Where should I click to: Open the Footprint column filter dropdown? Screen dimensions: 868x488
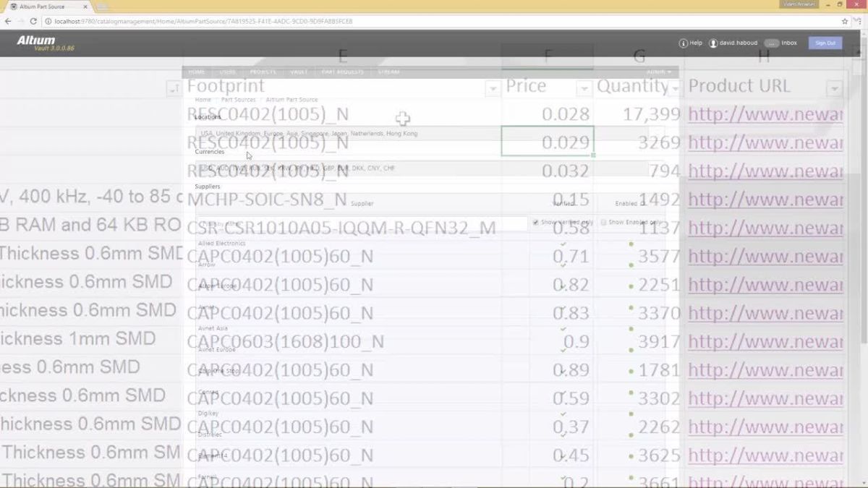(x=493, y=87)
